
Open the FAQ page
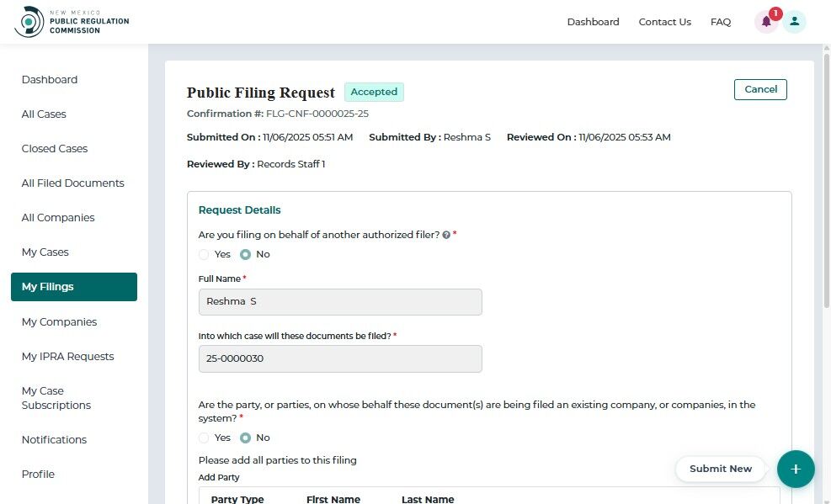[721, 22]
